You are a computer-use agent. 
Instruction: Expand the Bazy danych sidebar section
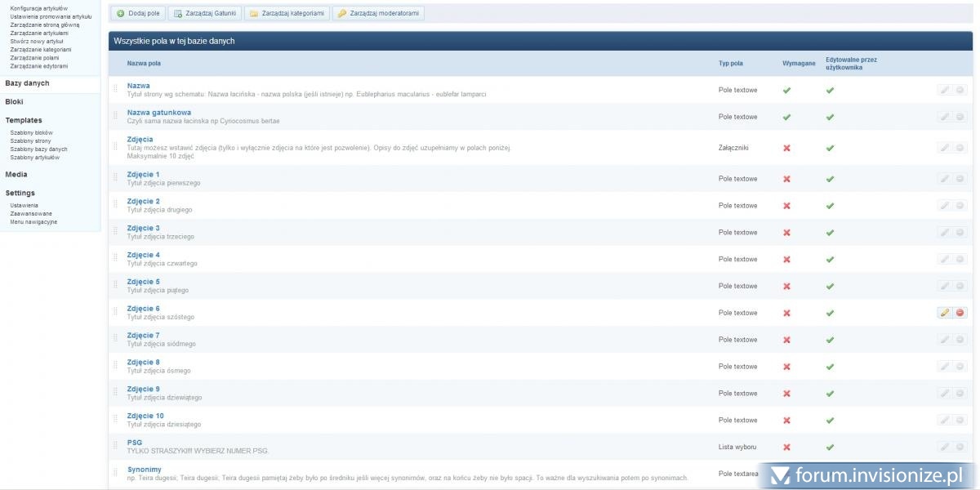point(27,83)
